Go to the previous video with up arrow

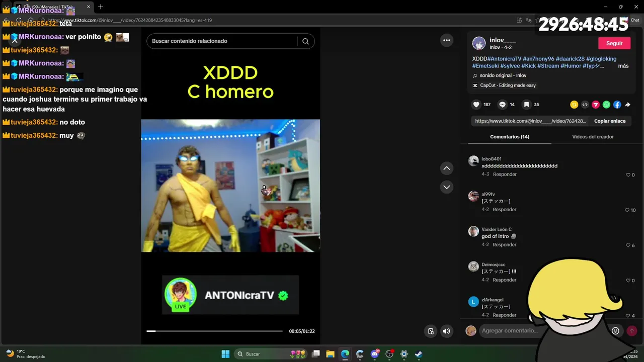point(446,168)
